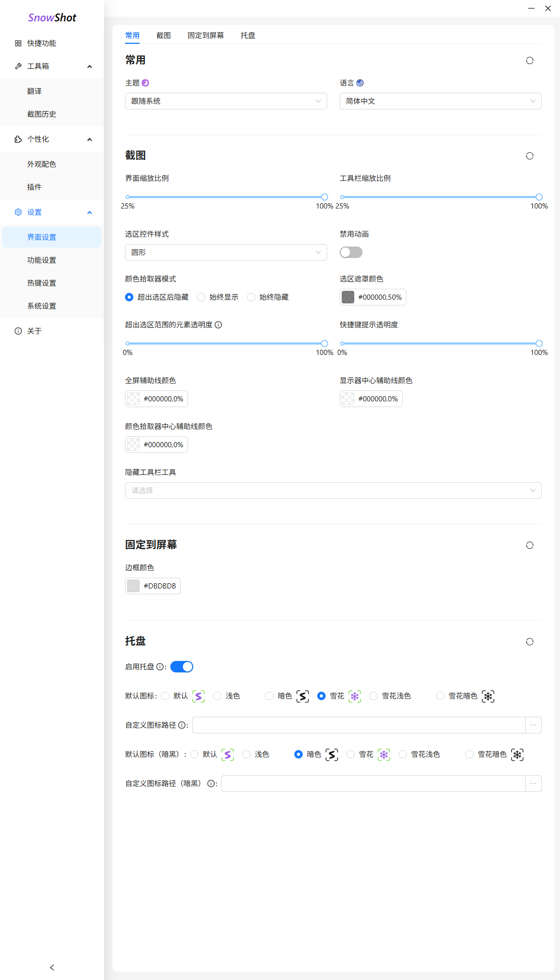Click the info icon next to 启用托盘
This screenshot has width=560, height=980.
[x=160, y=667]
